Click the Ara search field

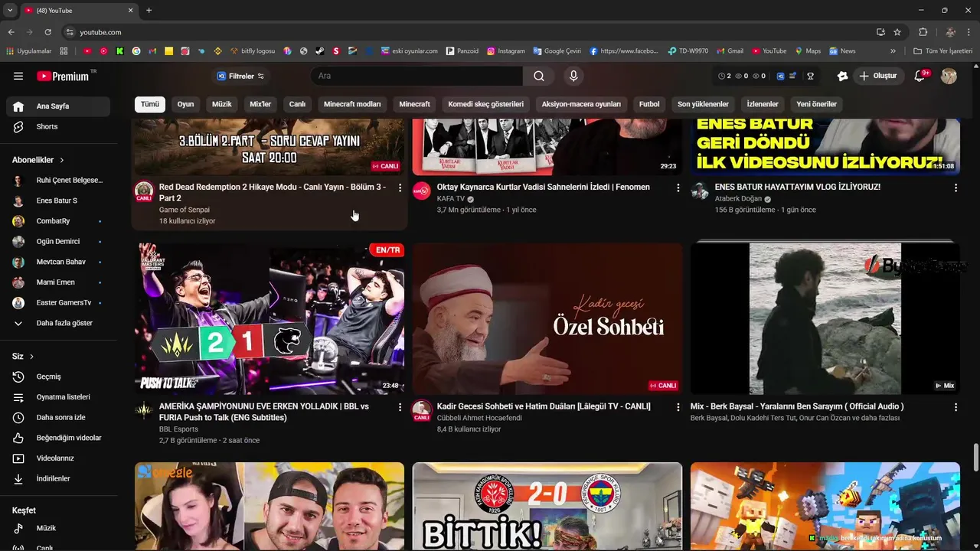[x=417, y=76]
